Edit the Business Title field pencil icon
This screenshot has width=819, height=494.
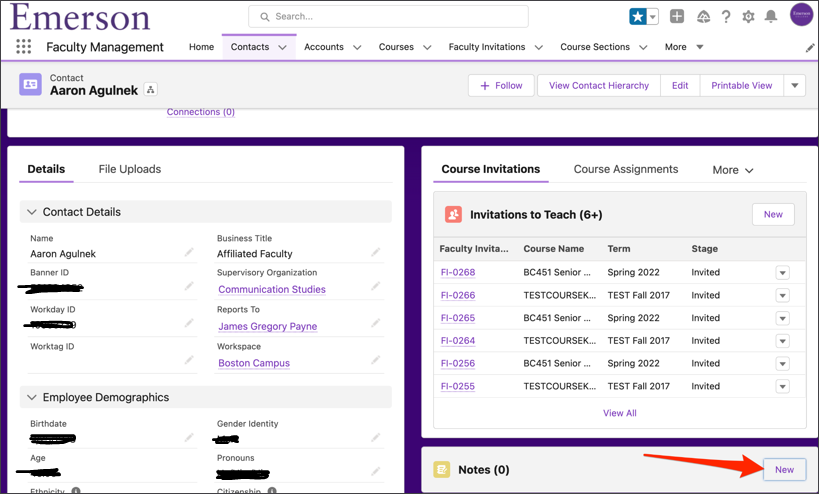click(x=376, y=253)
